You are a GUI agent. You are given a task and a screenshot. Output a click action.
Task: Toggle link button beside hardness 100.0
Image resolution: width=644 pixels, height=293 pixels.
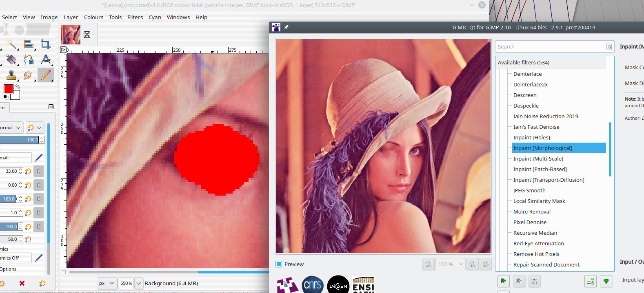(39, 227)
